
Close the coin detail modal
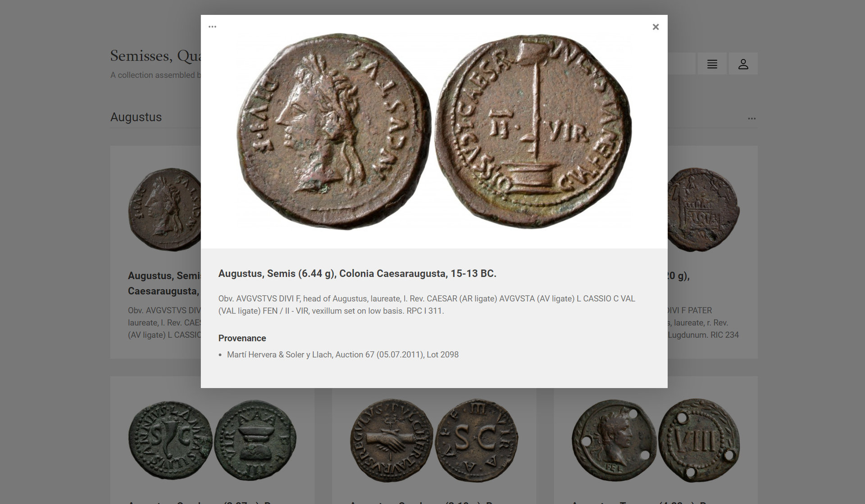coord(656,27)
